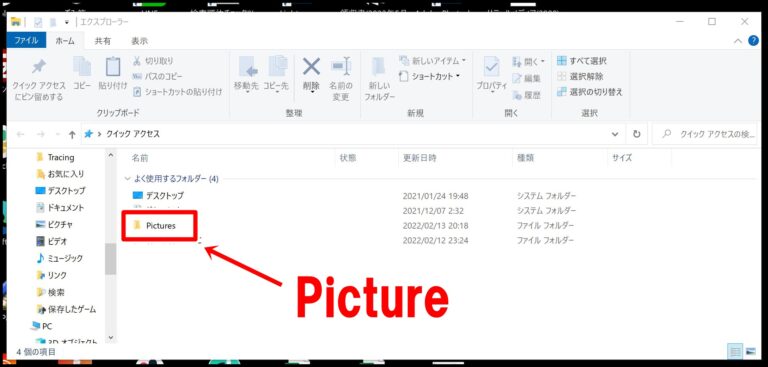The image size is (768, 367).
Task: Select 保存したゲーム in the navigation pane
Action: [x=66, y=310]
